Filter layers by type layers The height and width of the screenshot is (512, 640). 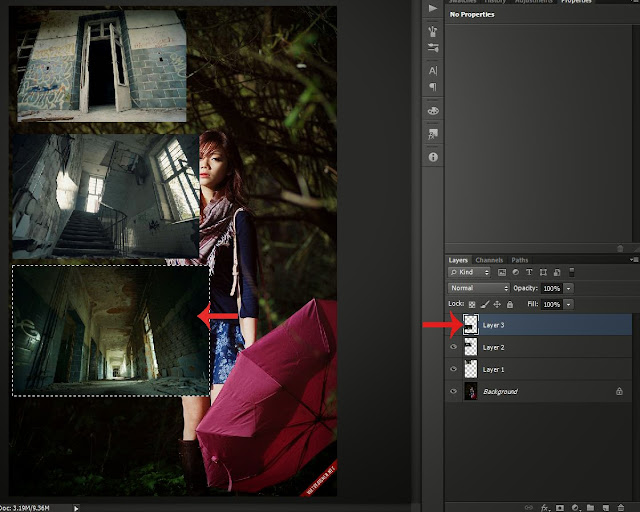(x=529, y=272)
